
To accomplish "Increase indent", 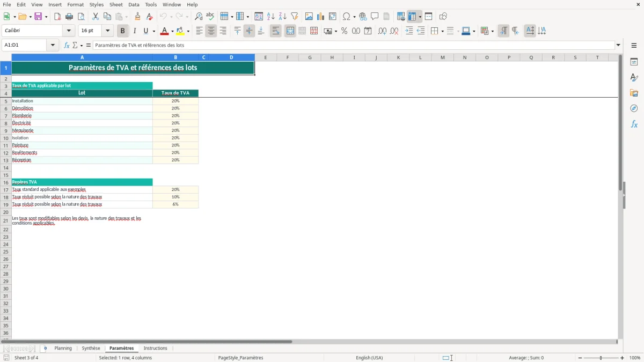I will [409, 31].
